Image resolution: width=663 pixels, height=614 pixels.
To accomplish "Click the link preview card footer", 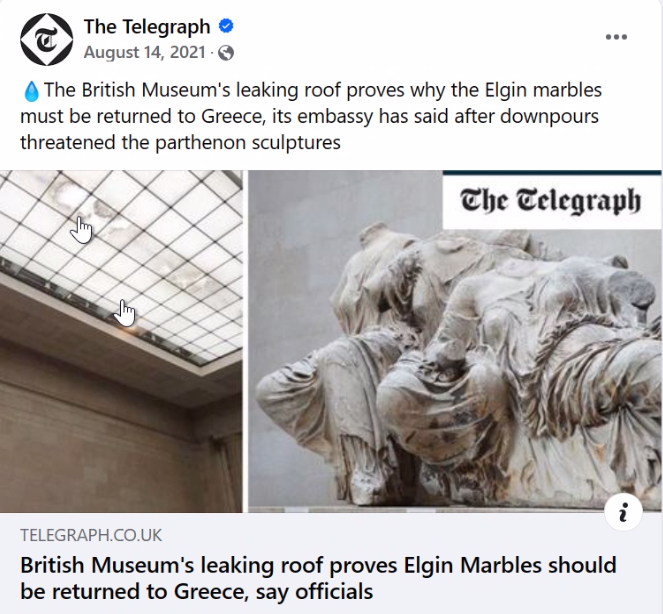I will 331,563.
